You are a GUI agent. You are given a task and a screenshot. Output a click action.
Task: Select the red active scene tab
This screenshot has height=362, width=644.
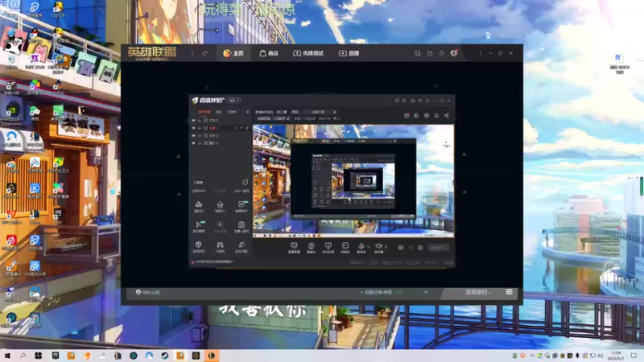(204, 112)
